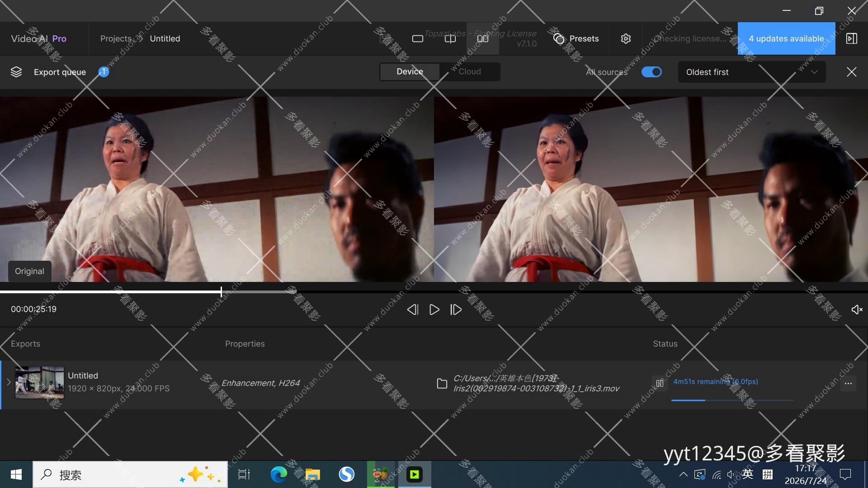
Task: Click the Untitled project breadcrumb
Action: [x=165, y=39]
